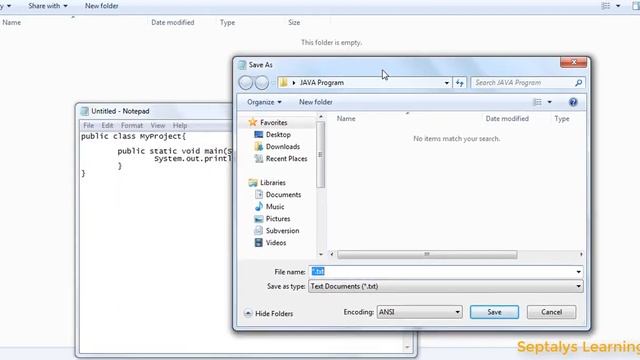Image resolution: width=640 pixels, height=360 pixels.
Task: Sort by Date modified in Explorer window
Action: 173,22
